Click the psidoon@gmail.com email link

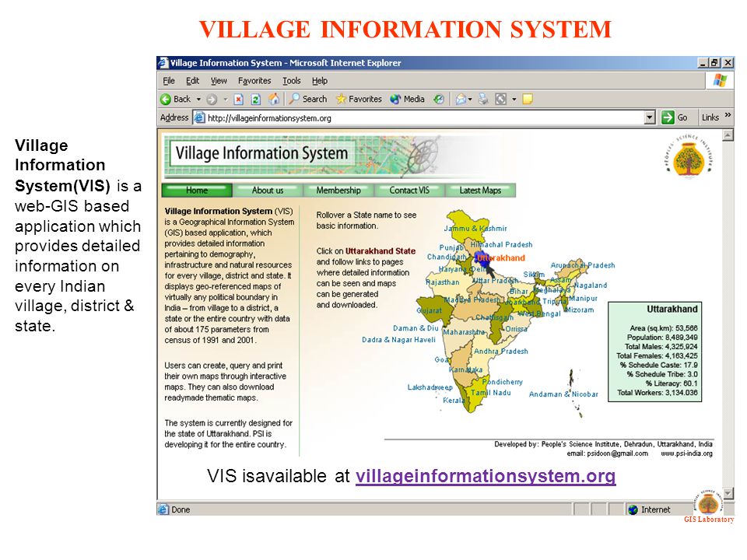click(x=617, y=453)
